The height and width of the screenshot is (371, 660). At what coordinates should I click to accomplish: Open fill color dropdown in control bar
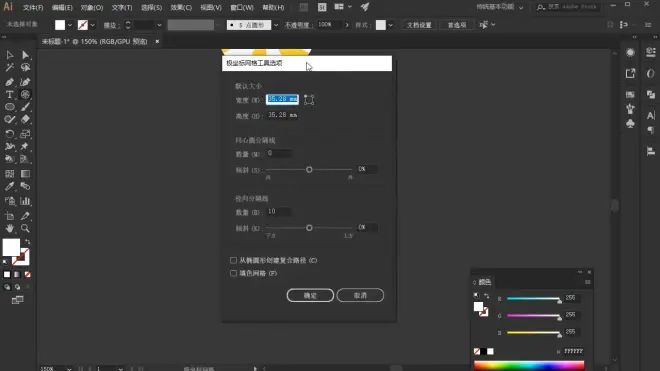pyautogui.click(x=70, y=25)
